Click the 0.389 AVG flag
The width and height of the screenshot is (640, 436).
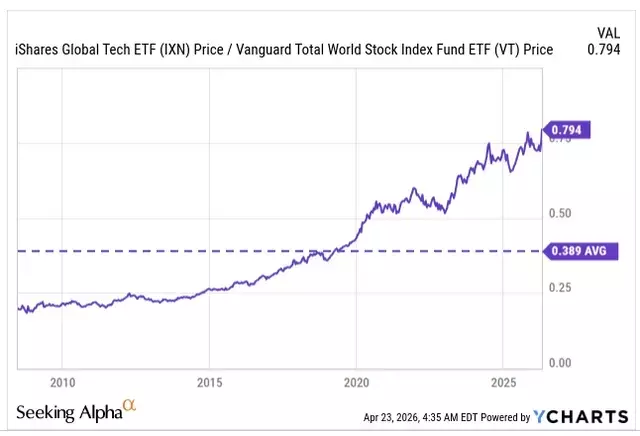(x=576, y=251)
